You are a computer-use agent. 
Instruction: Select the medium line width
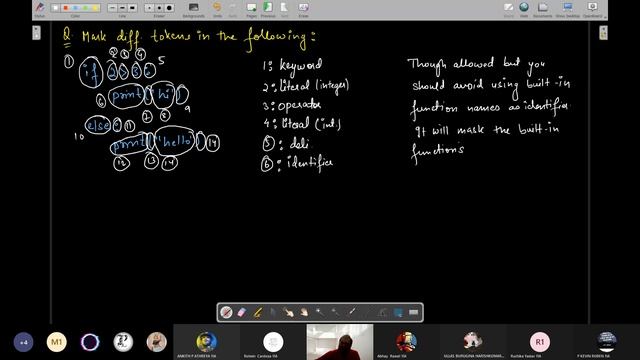pyautogui.click(x=122, y=8)
